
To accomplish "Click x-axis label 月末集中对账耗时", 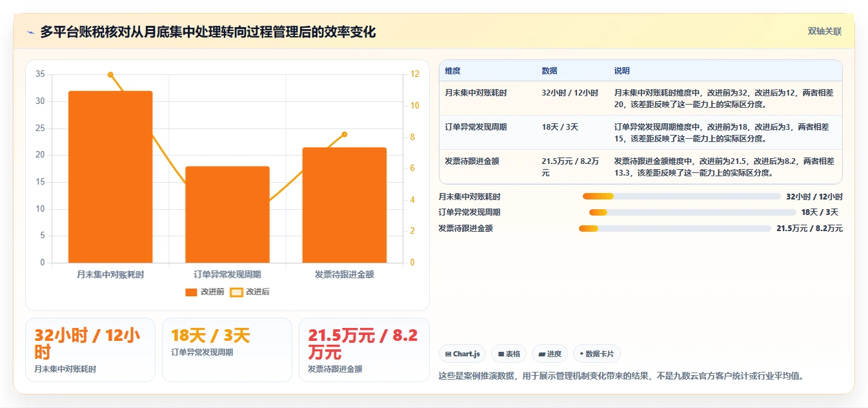I will [x=110, y=274].
